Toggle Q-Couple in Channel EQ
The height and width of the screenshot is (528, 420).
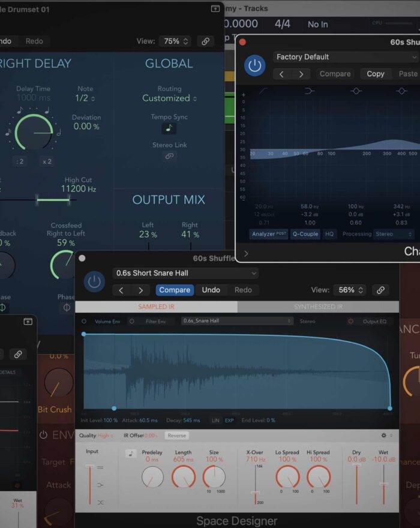click(305, 234)
